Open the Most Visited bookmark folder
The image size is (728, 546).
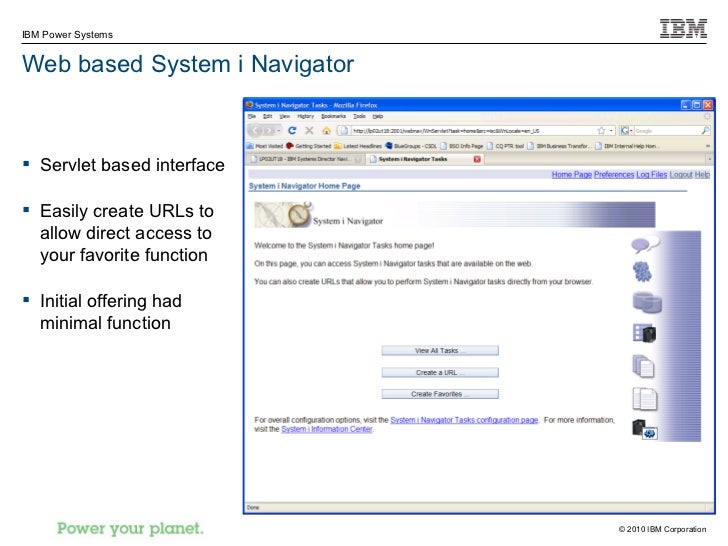tap(265, 146)
